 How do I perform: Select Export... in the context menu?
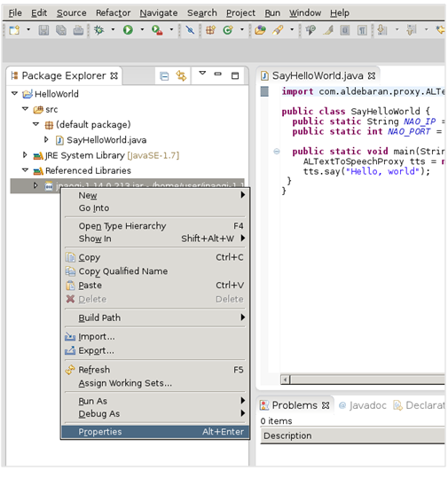[x=155, y=351]
